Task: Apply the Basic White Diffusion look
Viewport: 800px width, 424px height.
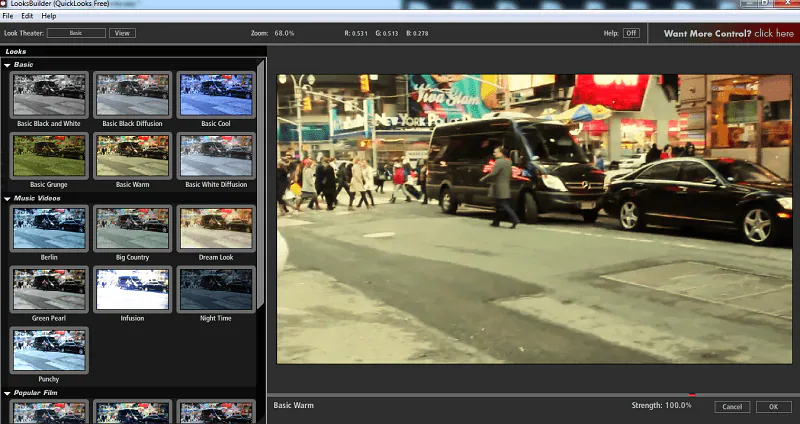Action: tap(216, 156)
